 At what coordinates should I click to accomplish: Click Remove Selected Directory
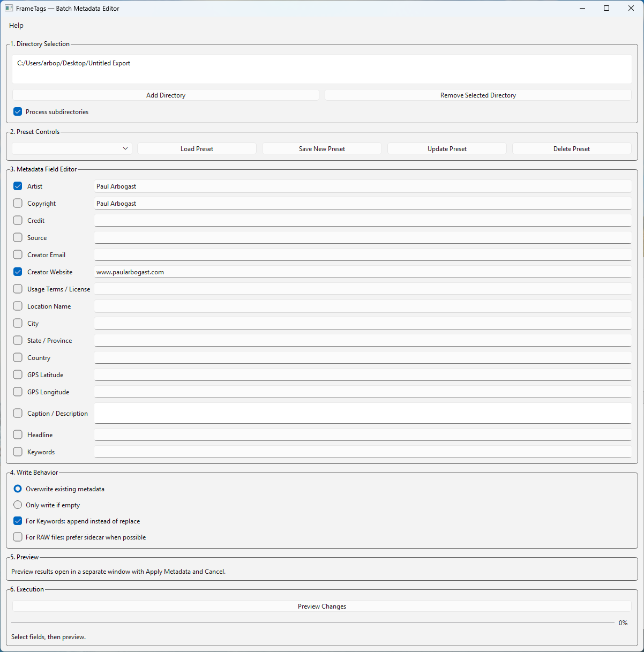(477, 95)
